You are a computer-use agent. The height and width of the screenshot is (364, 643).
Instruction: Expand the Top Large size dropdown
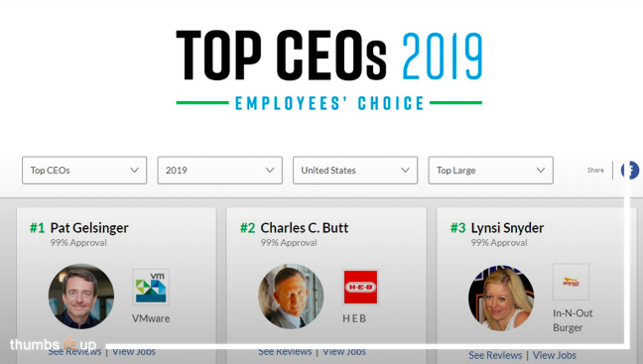[490, 171]
